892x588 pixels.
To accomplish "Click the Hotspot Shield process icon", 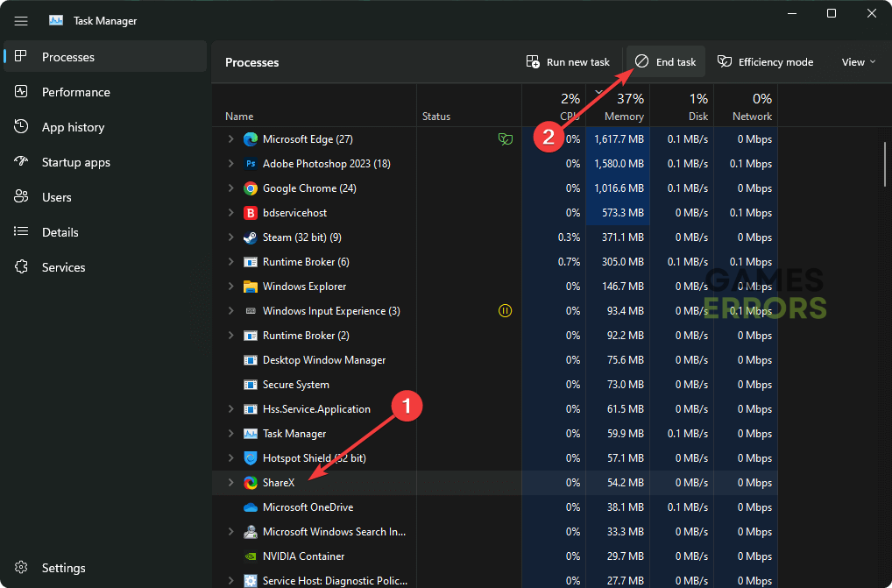I will (x=251, y=458).
